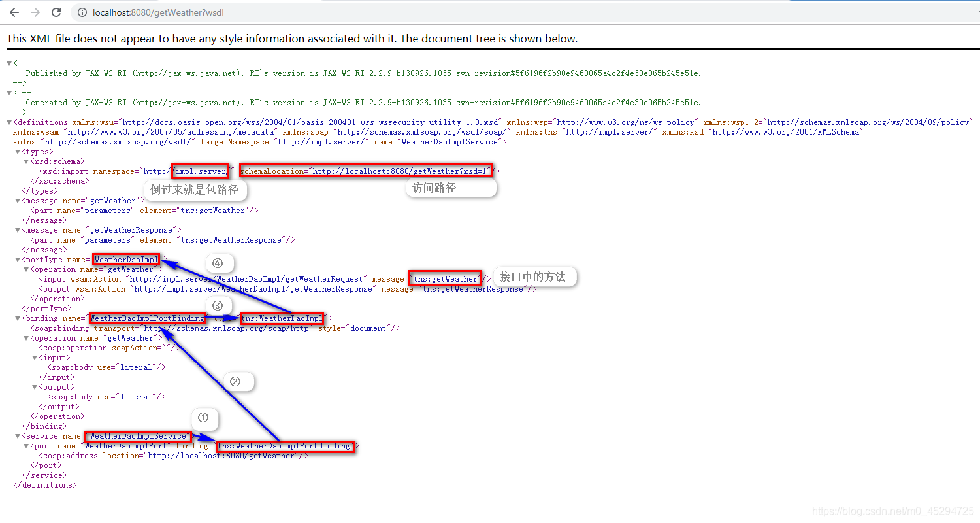Viewport: 980px width, 523px height.
Task: Collapse the service WeatherDaoImplService element
Action: tap(18, 436)
